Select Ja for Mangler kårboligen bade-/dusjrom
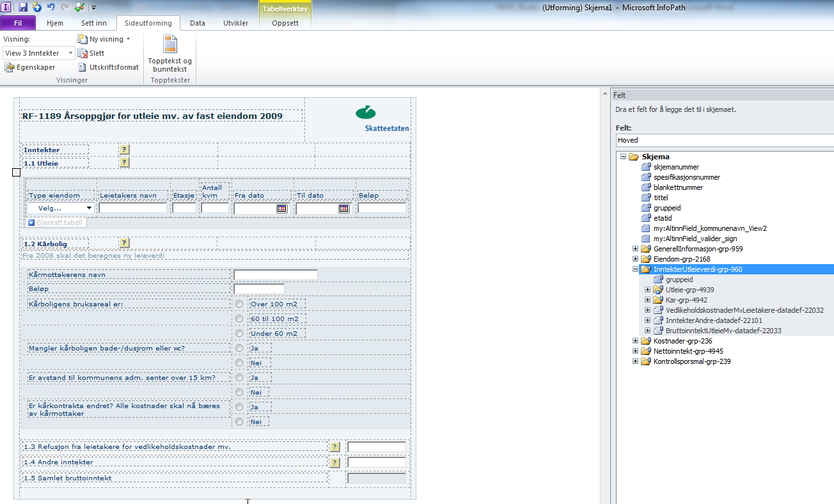Viewport: 834px width, 504px height. tap(239, 348)
